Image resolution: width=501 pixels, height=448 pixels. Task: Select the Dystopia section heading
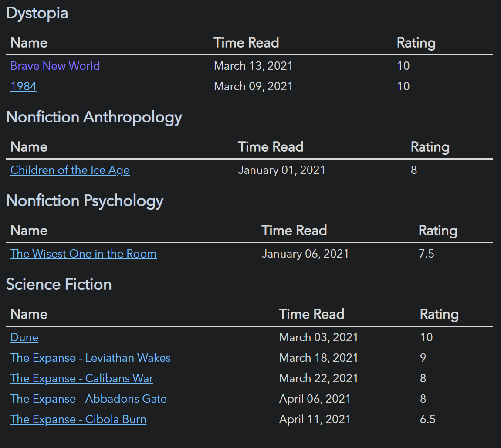tap(37, 14)
